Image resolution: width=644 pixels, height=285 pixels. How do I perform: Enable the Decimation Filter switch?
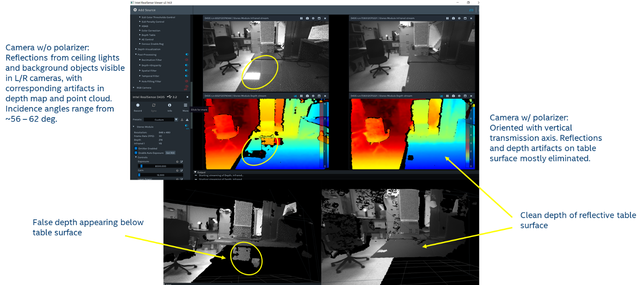pos(187,60)
